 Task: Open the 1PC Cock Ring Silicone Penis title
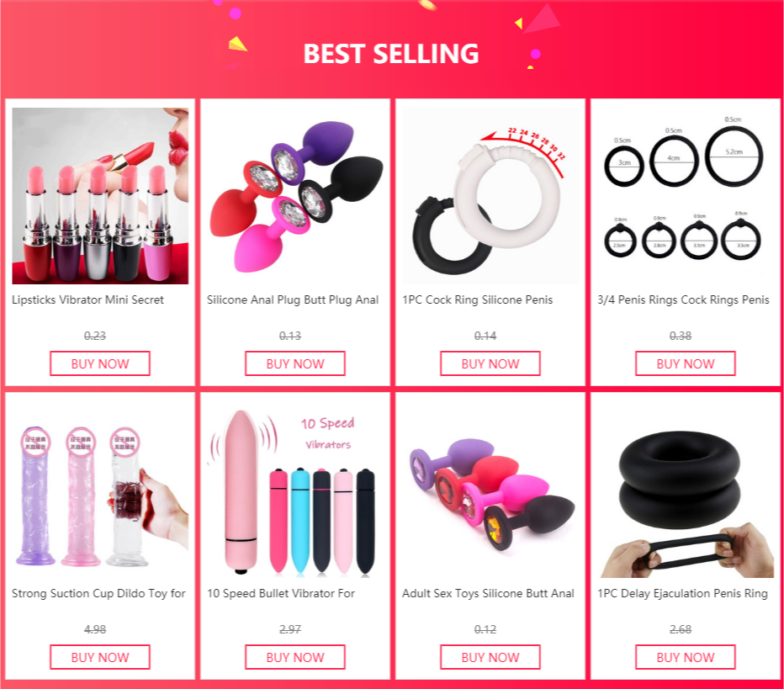pos(478,300)
